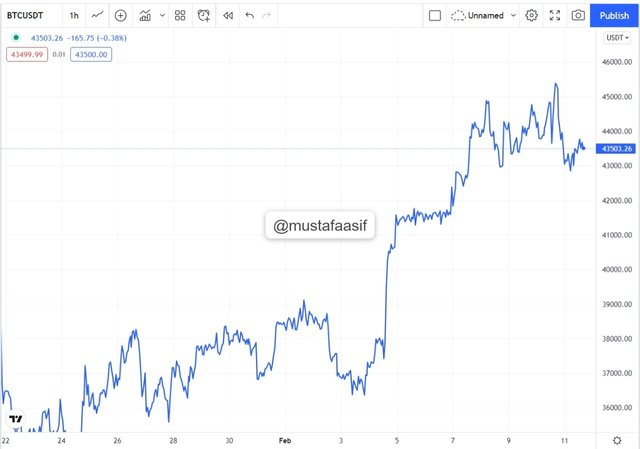Viewport: 640px width, 449px height.
Task: Open indicator templates grid icon
Action: click(x=180, y=16)
